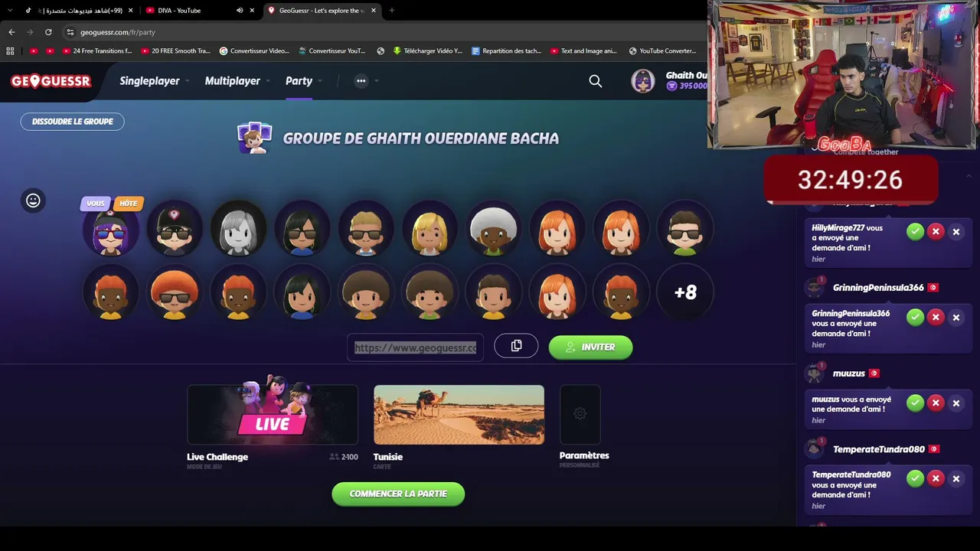This screenshot has height=551, width=980.
Task: Click the muuzus username heading
Action: pyautogui.click(x=849, y=373)
